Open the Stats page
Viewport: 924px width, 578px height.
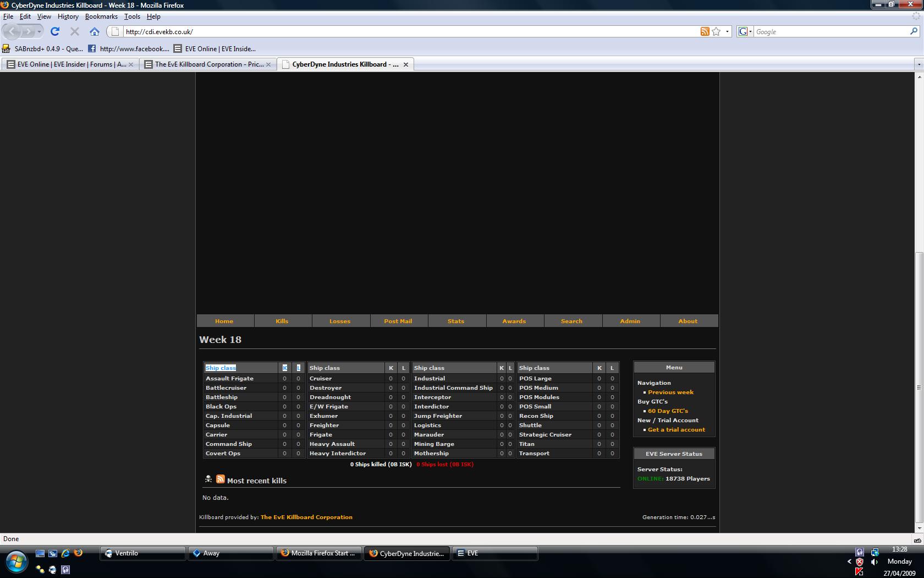(456, 321)
